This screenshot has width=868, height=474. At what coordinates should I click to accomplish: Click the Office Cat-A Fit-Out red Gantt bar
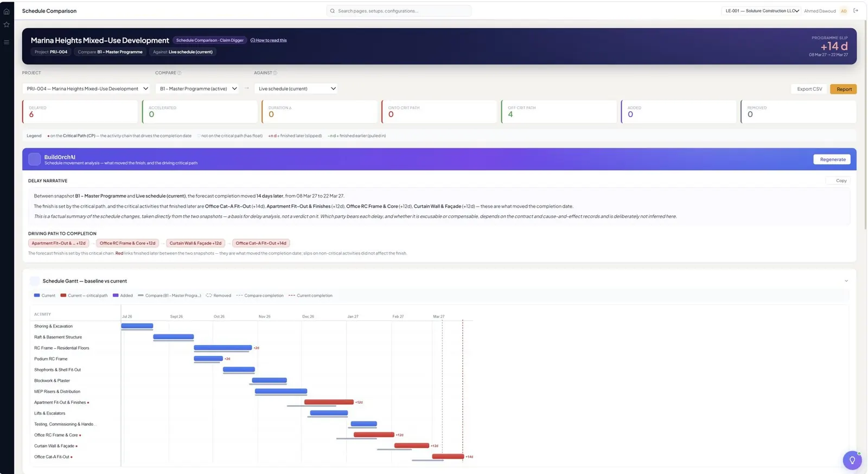coord(448,457)
